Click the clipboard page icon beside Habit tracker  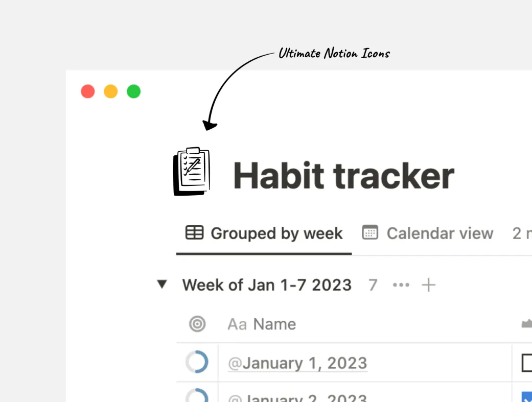(192, 172)
